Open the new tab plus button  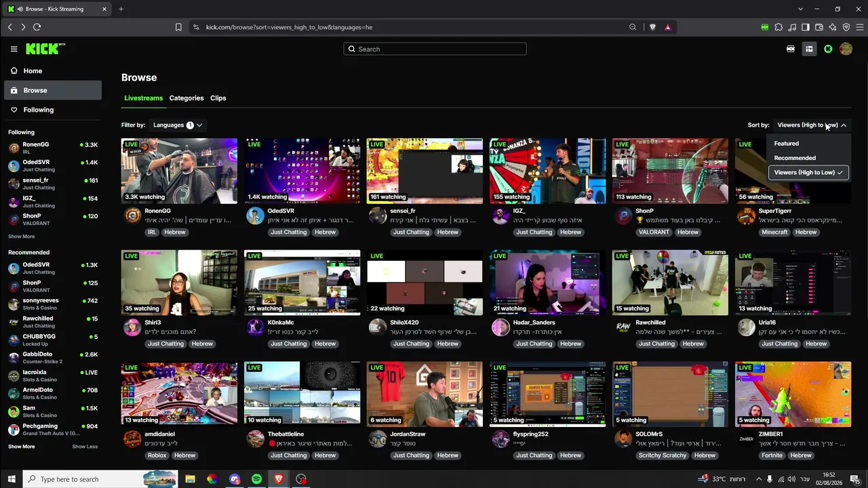point(121,9)
